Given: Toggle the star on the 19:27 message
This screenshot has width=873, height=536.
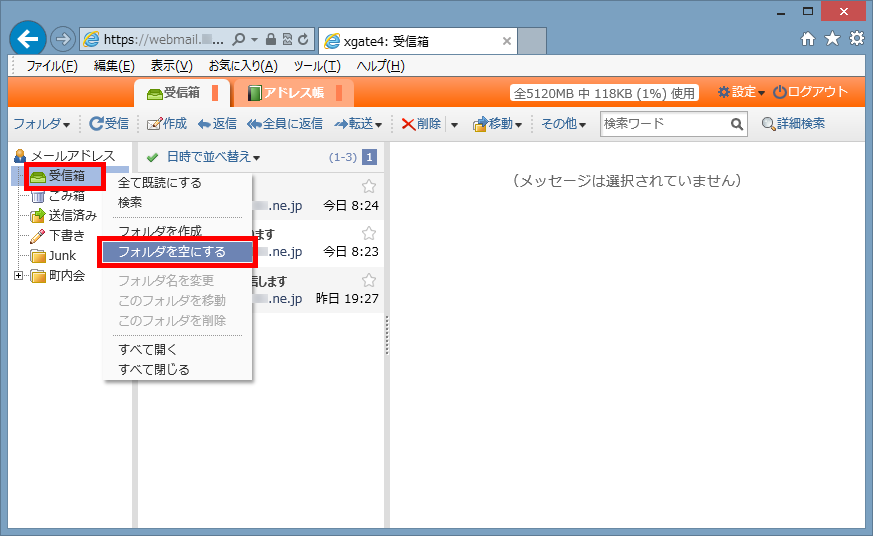Looking at the screenshot, I should pyautogui.click(x=369, y=280).
